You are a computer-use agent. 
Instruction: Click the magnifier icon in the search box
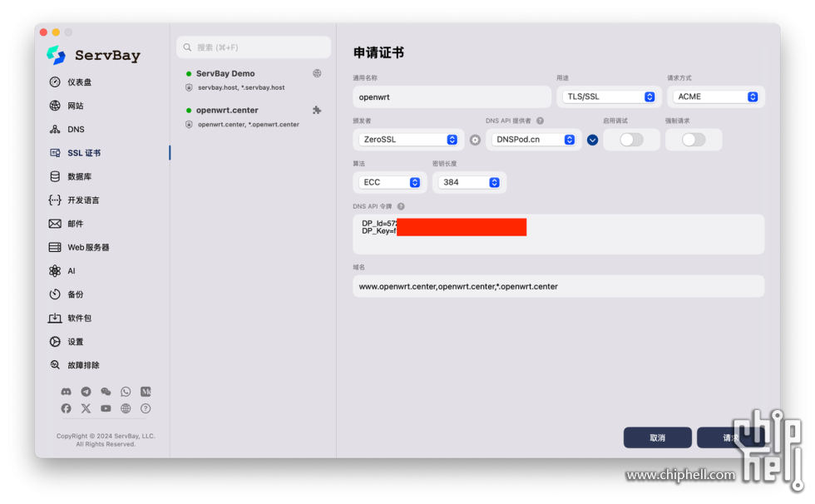pos(187,47)
